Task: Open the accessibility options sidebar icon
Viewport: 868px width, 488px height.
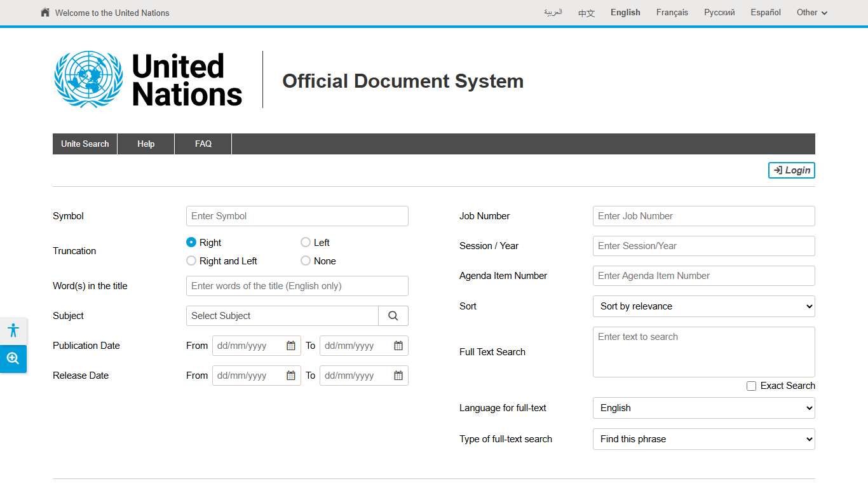Action: [13, 330]
